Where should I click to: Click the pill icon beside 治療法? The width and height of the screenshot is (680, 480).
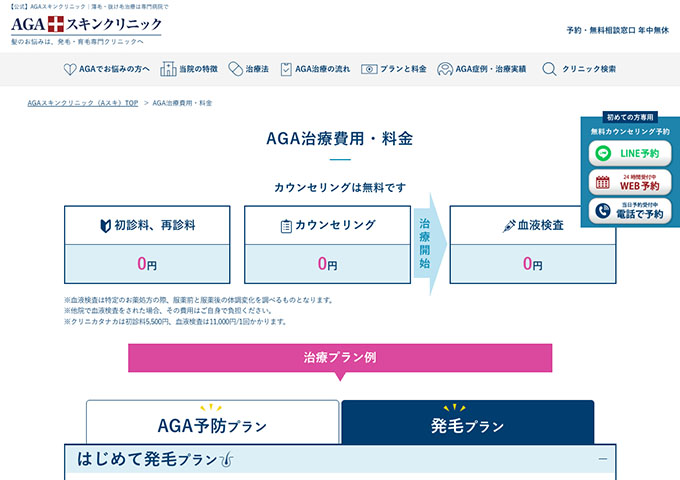[235, 69]
